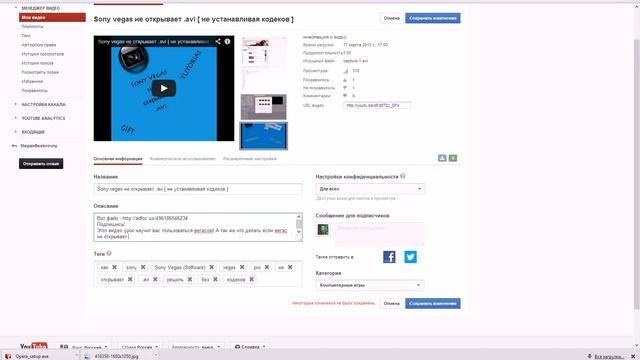Expand the Менеджер видео sidebar section
Image resolution: width=640 pixels, height=360 pixels.
click(x=40, y=8)
